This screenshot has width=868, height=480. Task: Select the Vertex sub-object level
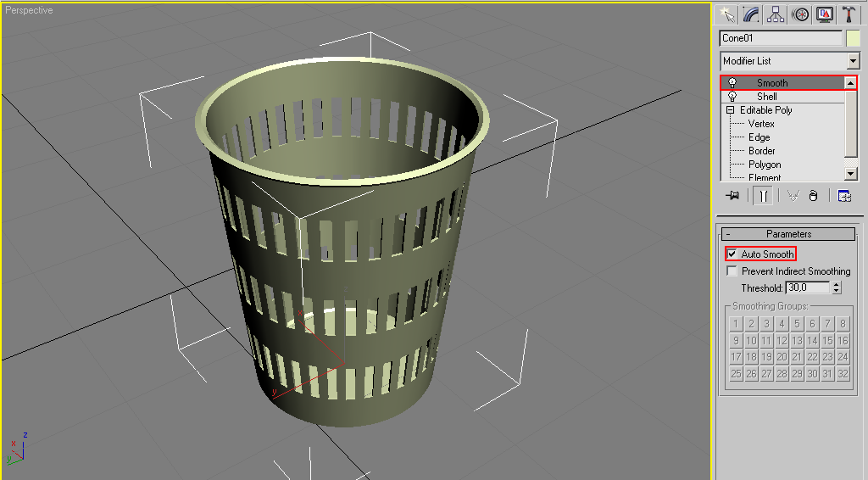pyautogui.click(x=761, y=124)
